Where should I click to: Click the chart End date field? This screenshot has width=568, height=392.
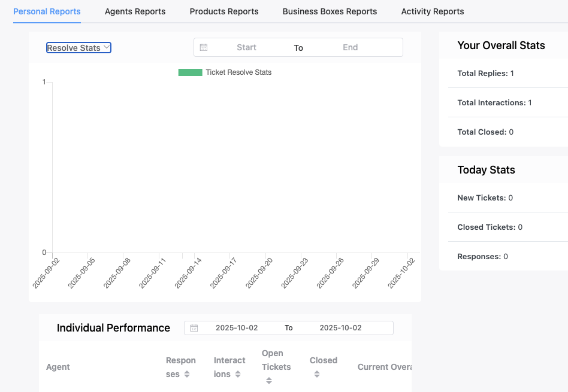coord(350,47)
